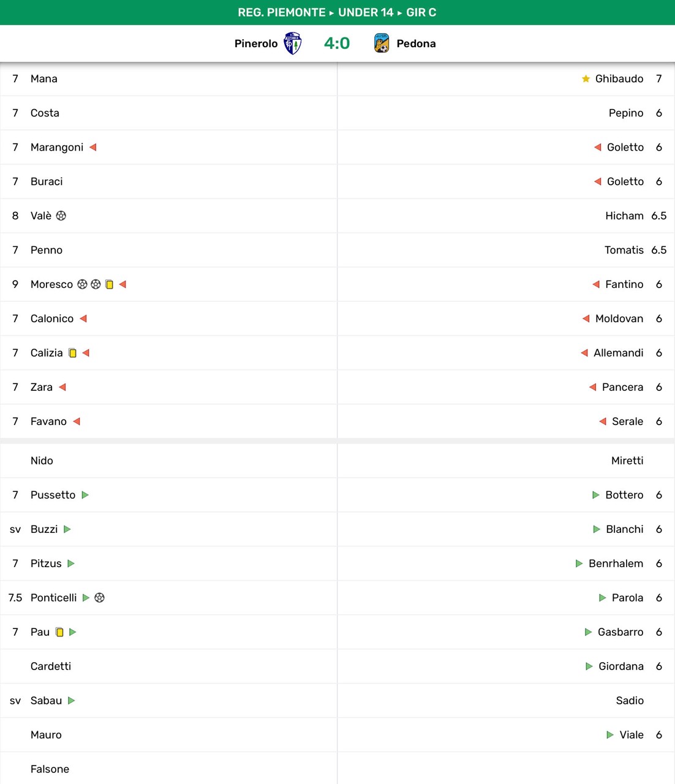Viewport: 675px width, 784px height.
Task: Click the yellow card icon next to Pau
Action: (x=59, y=632)
